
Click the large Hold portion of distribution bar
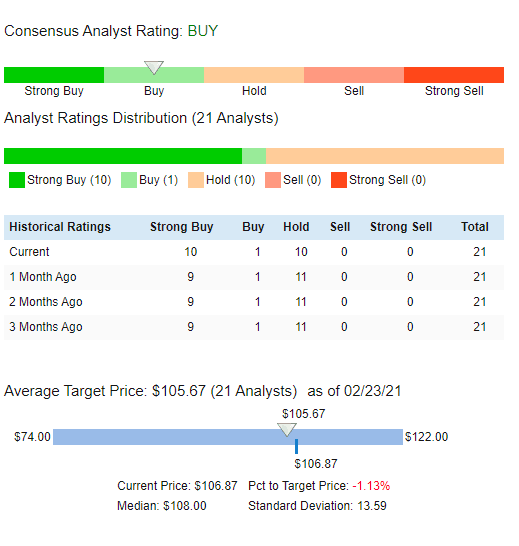pos(385,156)
